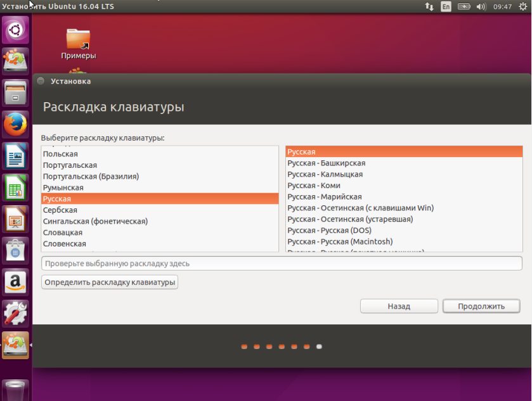Select Словацкая keyboard layout

160,232
